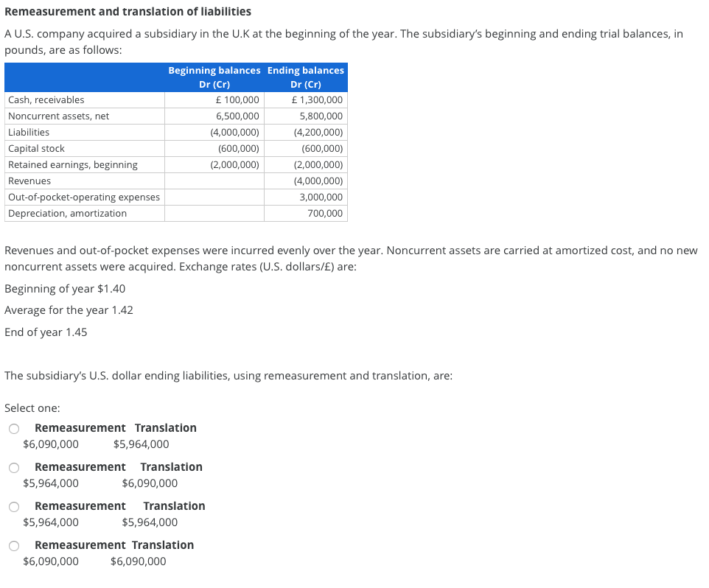This screenshot has width=709, height=588.
Task: Click the Beginning balances column header
Action: [214, 70]
